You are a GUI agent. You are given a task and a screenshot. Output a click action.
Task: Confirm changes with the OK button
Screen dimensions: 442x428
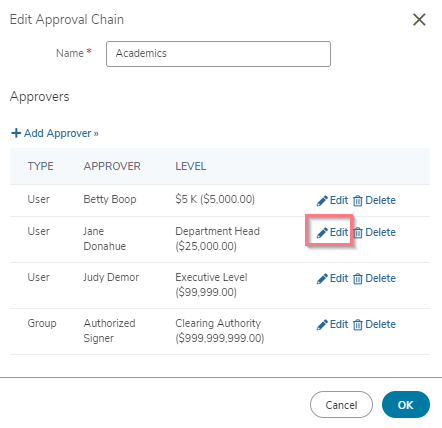406,405
